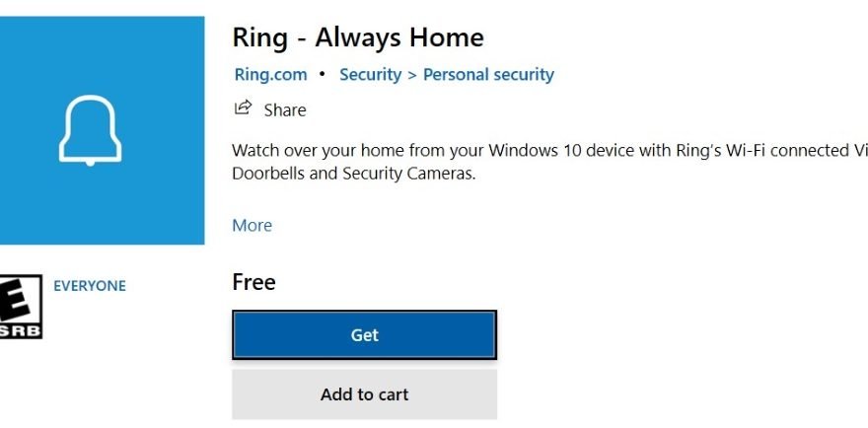
Task: Open the Security category link
Action: (370, 74)
